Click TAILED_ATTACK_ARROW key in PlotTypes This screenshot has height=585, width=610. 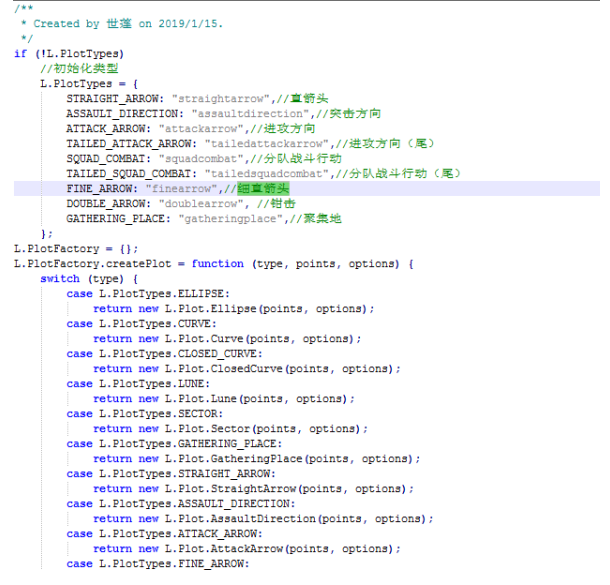pos(129,144)
